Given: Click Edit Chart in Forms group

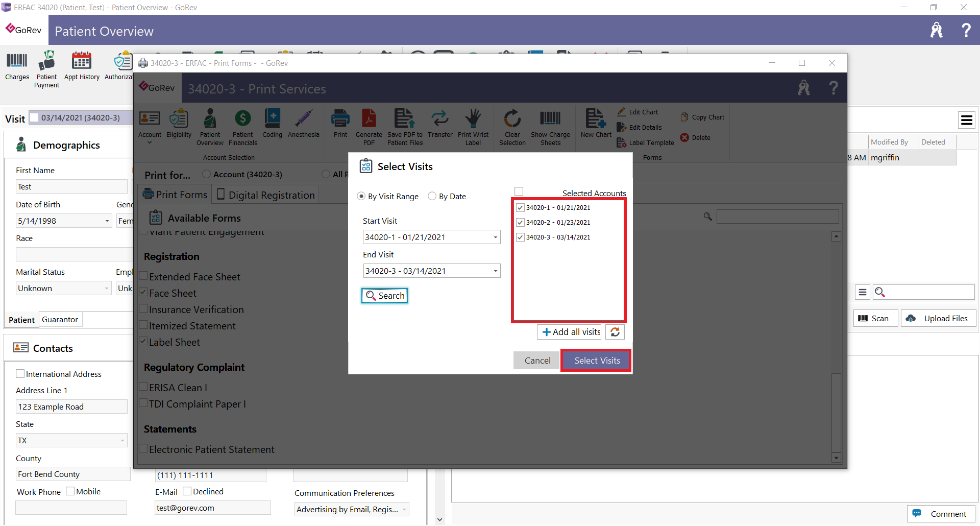Looking at the screenshot, I should (x=638, y=112).
